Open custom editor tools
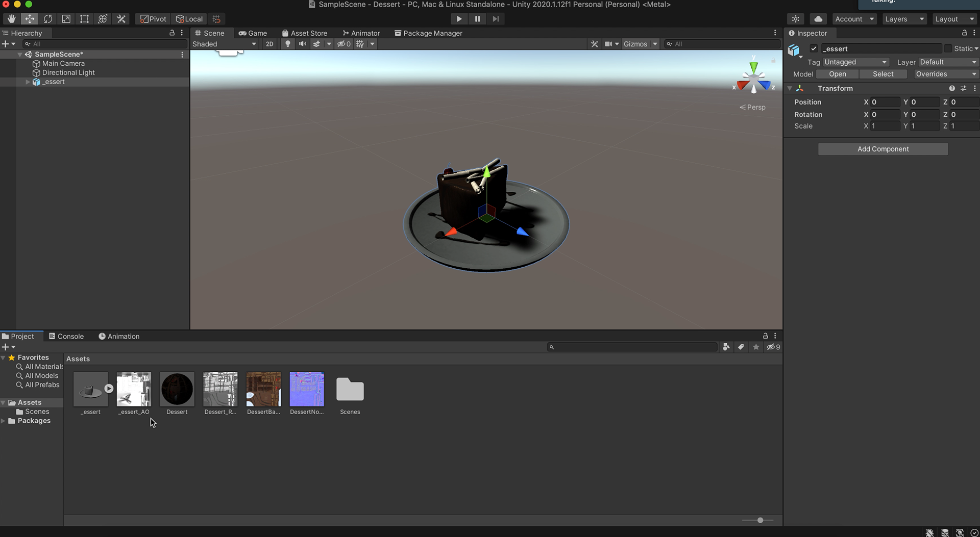 pyautogui.click(x=121, y=19)
